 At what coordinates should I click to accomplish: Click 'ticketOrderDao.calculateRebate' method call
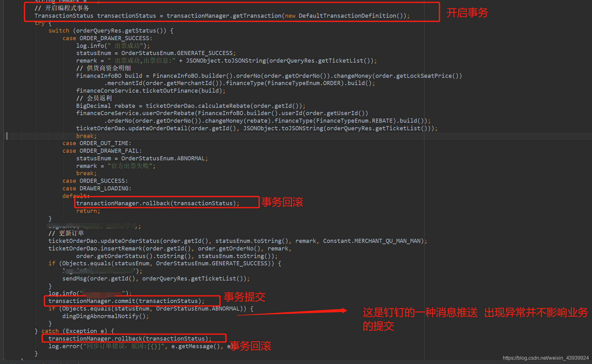pos(198,106)
